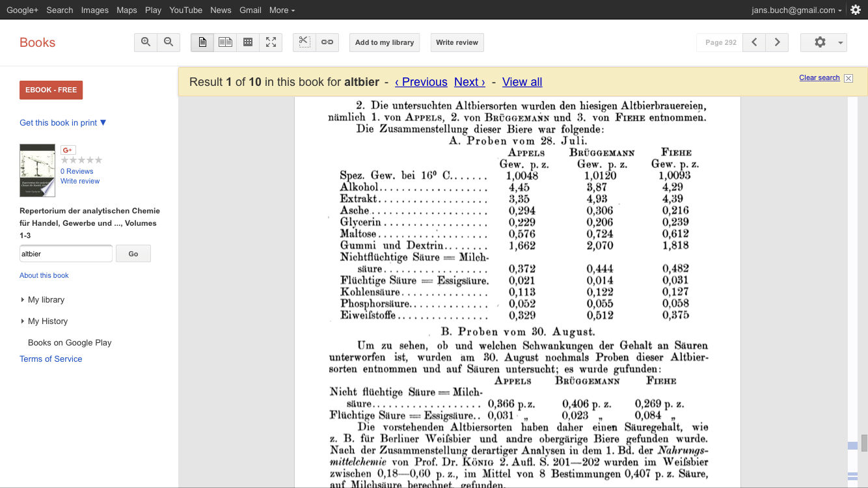Viewport: 868px width, 488px height.
Task: Go to the previous page arrow
Action: 754,42
